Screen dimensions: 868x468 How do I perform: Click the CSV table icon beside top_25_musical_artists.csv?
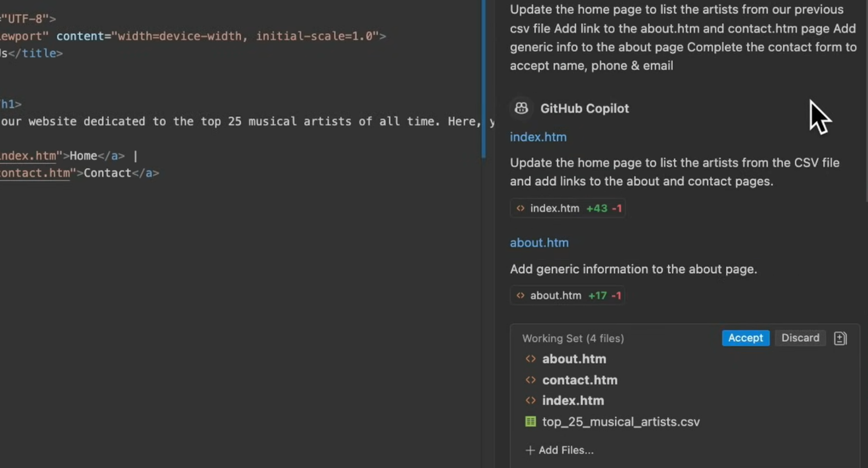click(x=530, y=421)
